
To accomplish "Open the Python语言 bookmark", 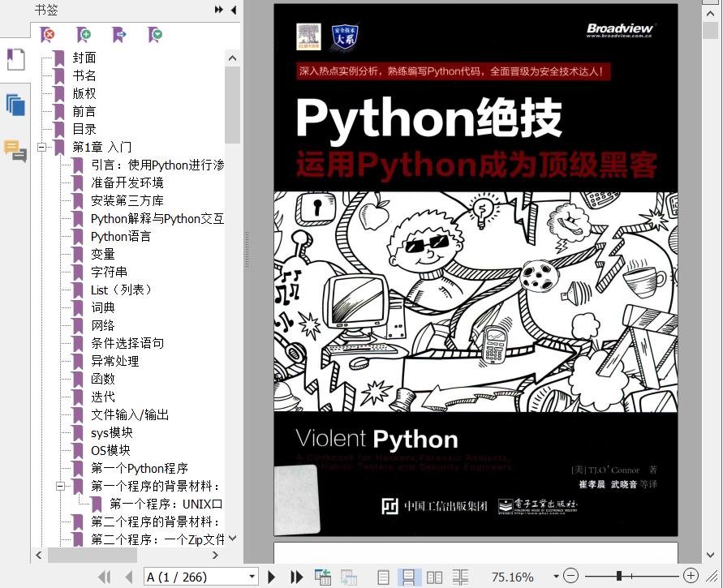I will coord(121,236).
